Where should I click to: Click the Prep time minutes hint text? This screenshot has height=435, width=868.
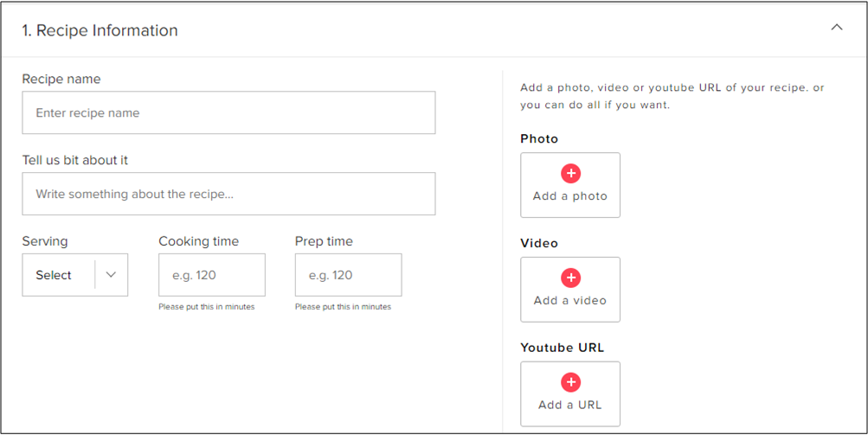[x=344, y=307]
